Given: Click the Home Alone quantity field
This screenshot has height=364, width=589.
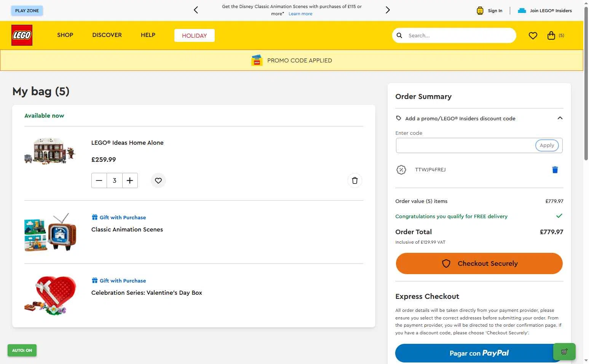Looking at the screenshot, I should pos(115,180).
